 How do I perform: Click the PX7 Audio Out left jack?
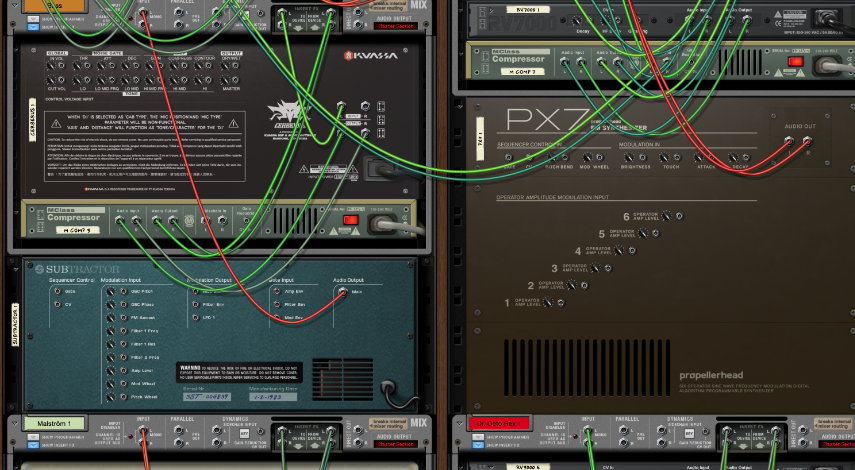pyautogui.click(x=789, y=141)
